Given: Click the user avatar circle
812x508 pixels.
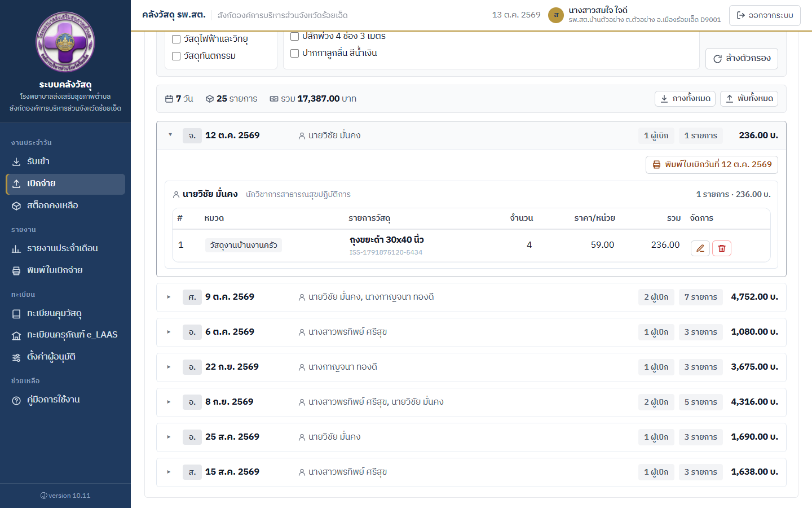Looking at the screenshot, I should 556,15.
